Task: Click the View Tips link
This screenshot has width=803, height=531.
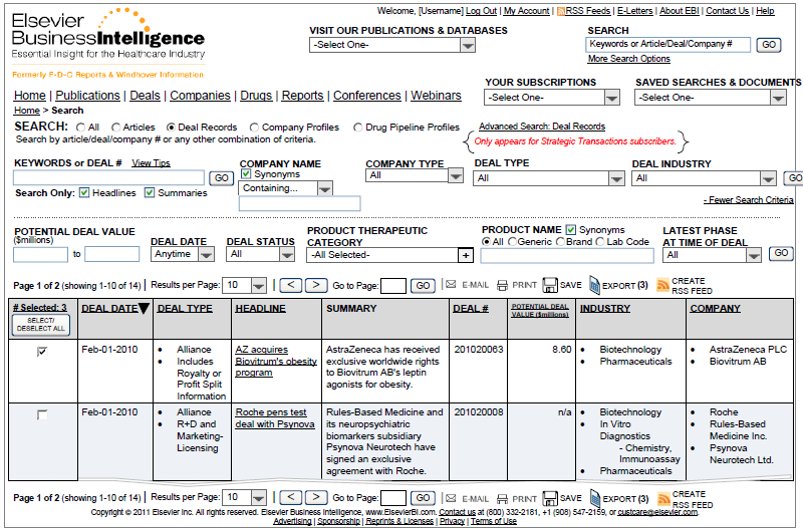Action: click(x=151, y=163)
